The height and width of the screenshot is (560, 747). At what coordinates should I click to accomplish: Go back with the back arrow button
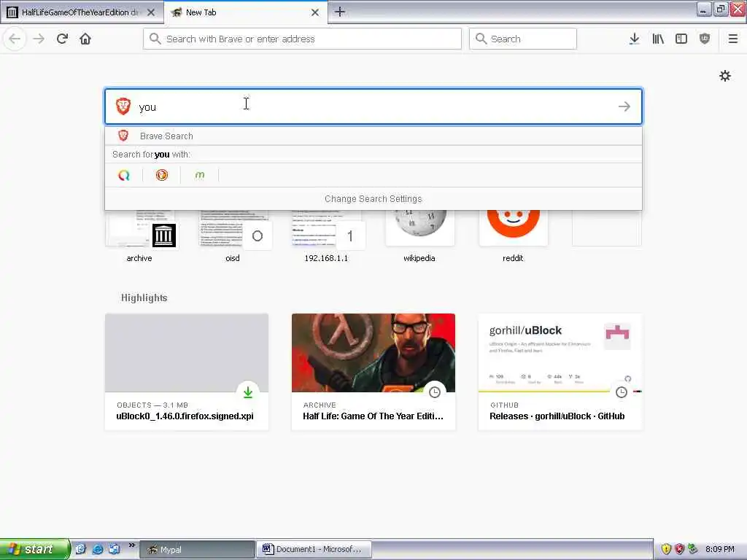(x=15, y=39)
